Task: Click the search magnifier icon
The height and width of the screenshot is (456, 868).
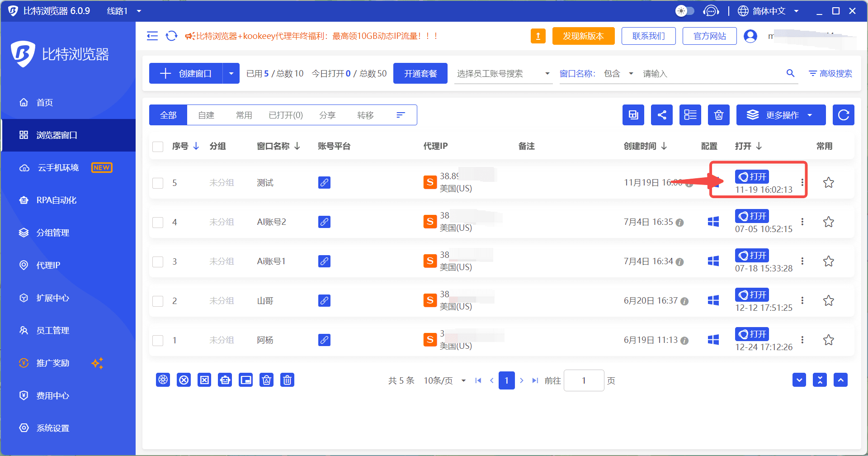Action: 790,73
